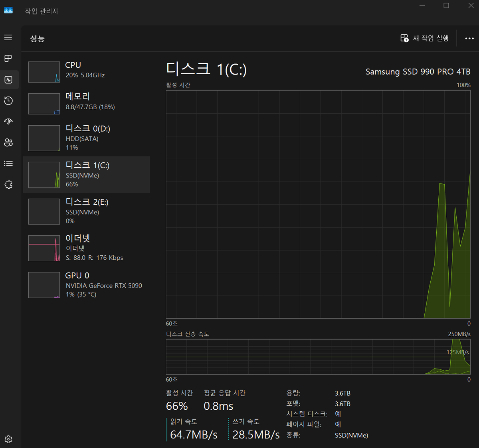This screenshot has width=479, height=448.
Task: Maximize the Task Manager window
Action: pyautogui.click(x=446, y=6)
